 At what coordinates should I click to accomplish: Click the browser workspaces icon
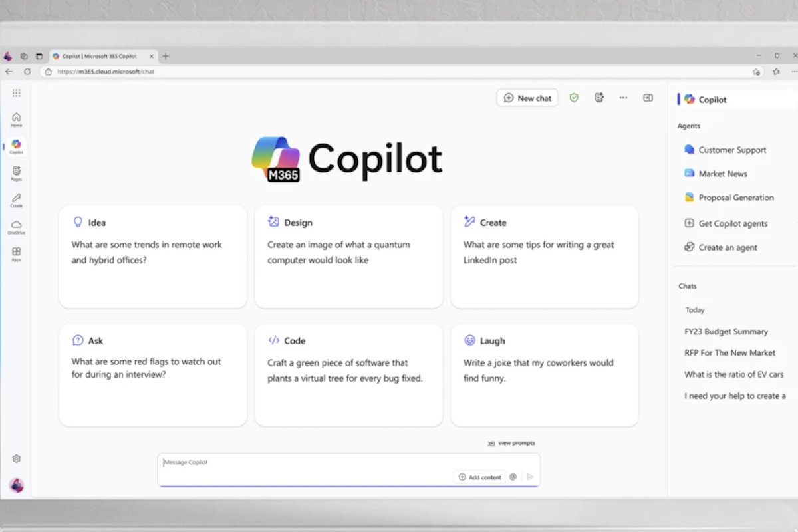coord(24,56)
